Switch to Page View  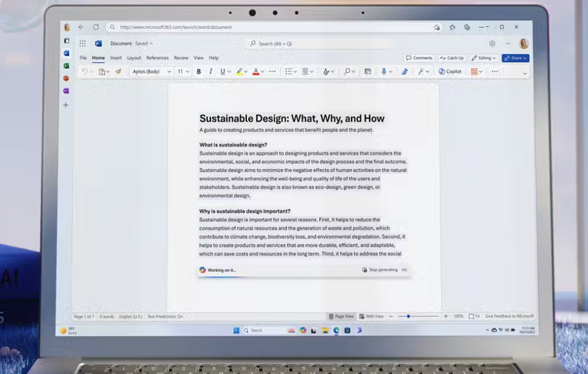[341, 316]
